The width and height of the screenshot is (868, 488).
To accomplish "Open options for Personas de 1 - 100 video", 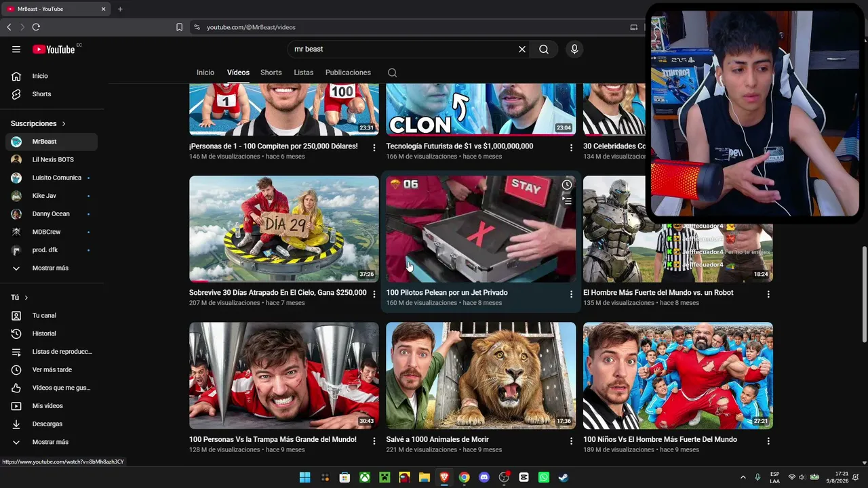I will 374,147.
